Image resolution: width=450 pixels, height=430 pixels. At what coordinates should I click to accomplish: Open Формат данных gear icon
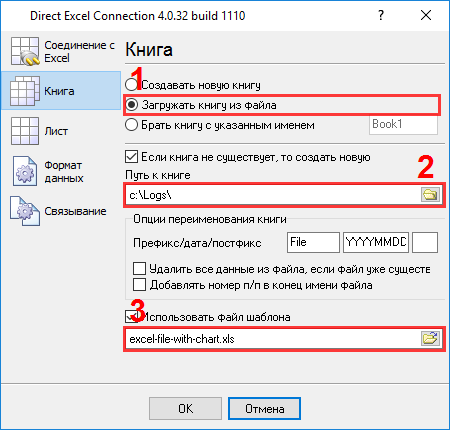pyautogui.click(x=25, y=171)
